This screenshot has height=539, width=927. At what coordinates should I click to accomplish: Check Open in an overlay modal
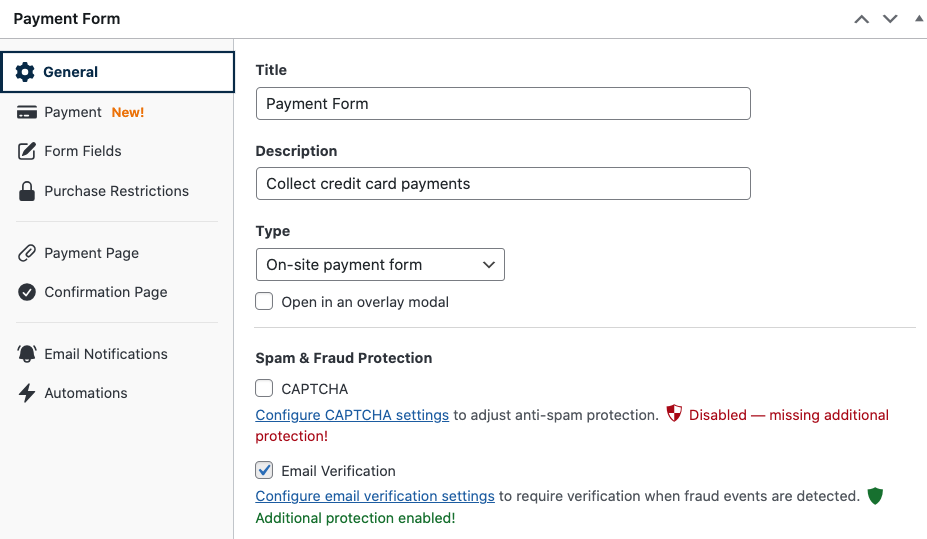click(264, 301)
